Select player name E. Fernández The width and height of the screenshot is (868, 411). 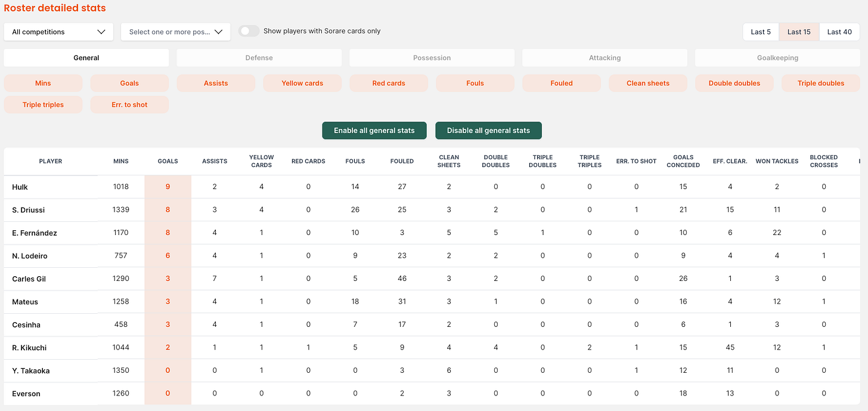click(x=35, y=233)
